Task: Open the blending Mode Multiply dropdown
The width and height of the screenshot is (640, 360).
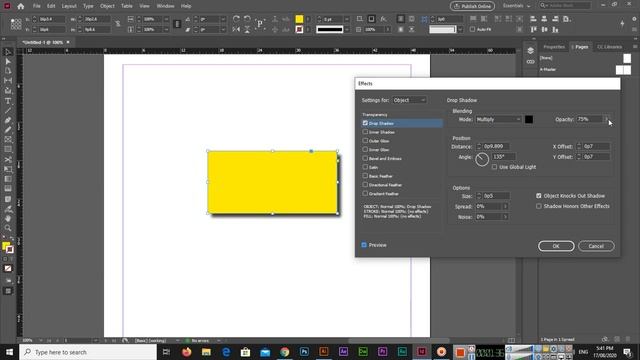Action: click(x=498, y=119)
